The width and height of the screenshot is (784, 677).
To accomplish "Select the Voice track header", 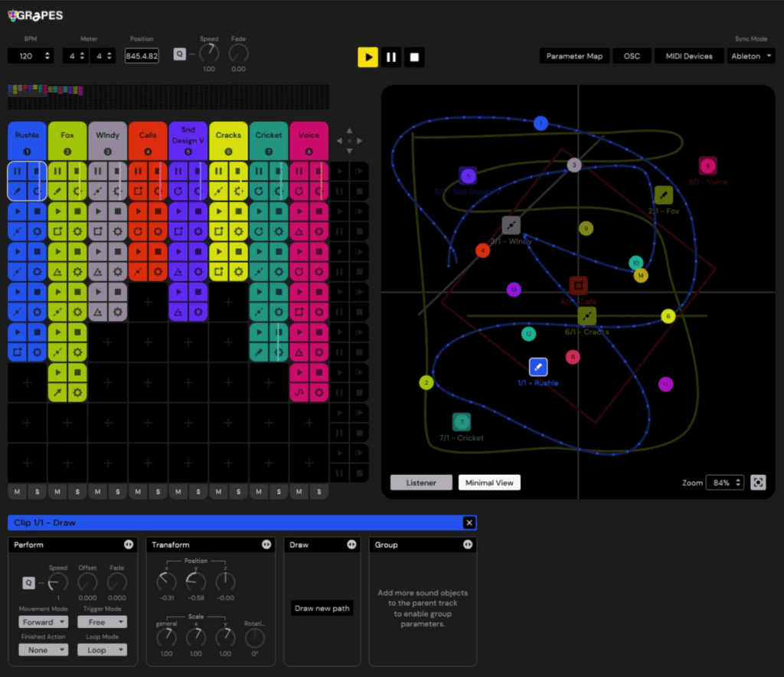I will [309, 141].
